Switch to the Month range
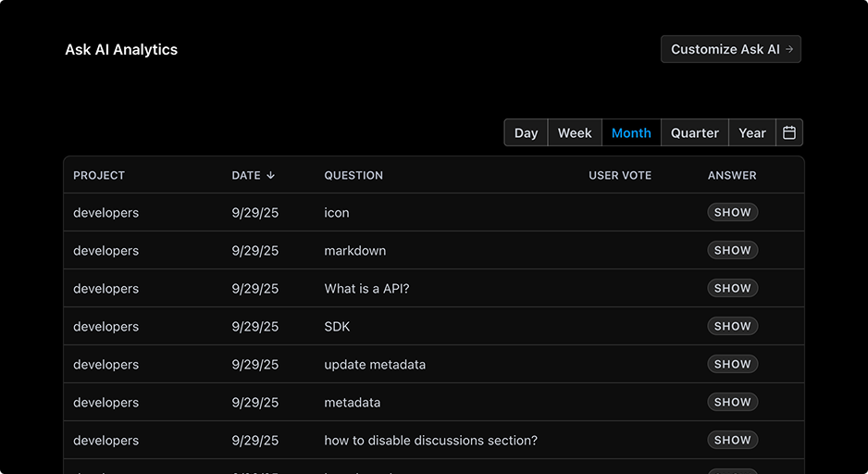The height and width of the screenshot is (474, 868). (631, 133)
